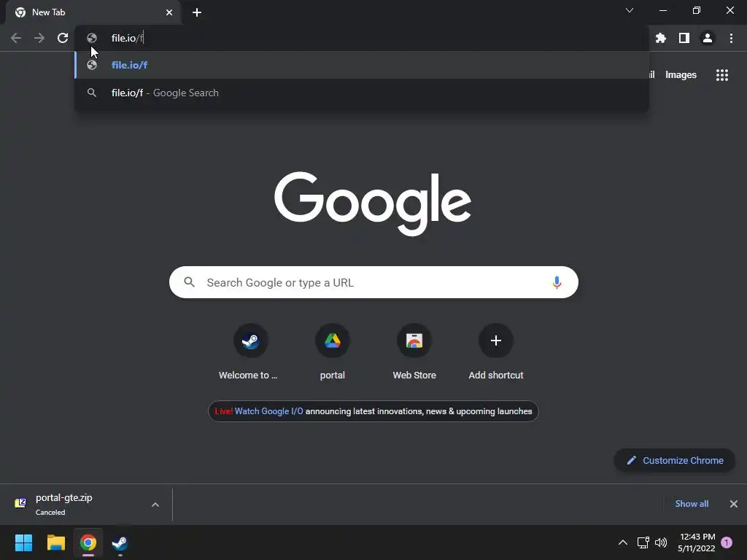Select the New Tab tab
This screenshot has height=560, width=747.
click(93, 12)
